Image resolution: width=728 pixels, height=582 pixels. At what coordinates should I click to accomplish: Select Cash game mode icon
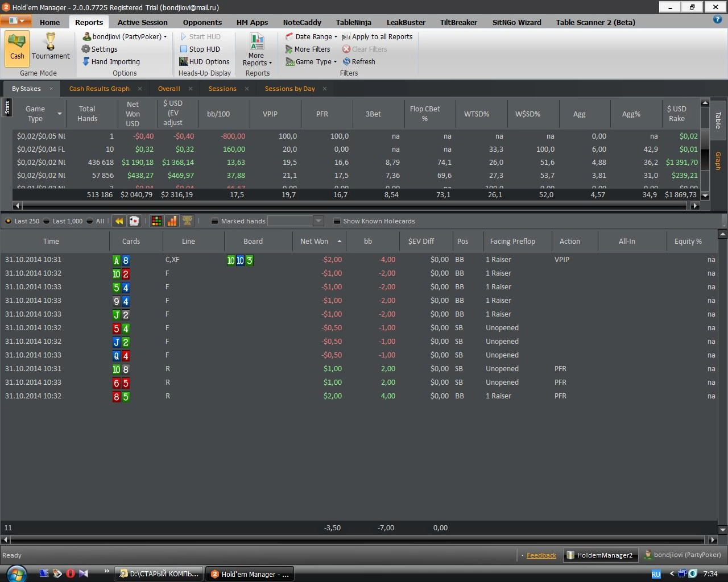(17, 48)
